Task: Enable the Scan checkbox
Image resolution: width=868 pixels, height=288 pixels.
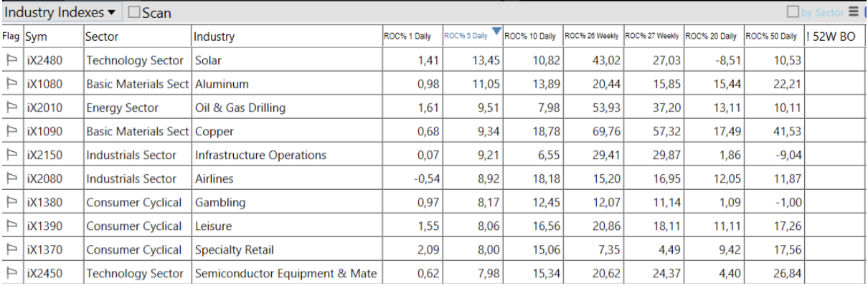Action: (134, 13)
